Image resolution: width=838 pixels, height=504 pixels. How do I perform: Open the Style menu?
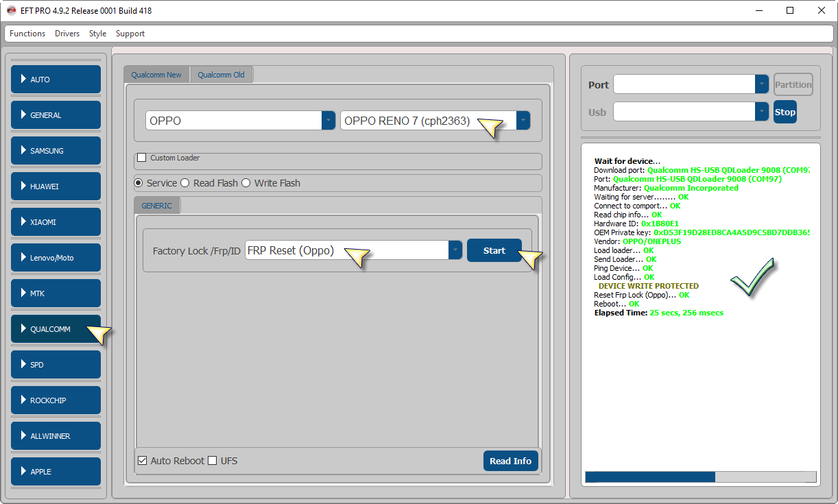(97, 34)
